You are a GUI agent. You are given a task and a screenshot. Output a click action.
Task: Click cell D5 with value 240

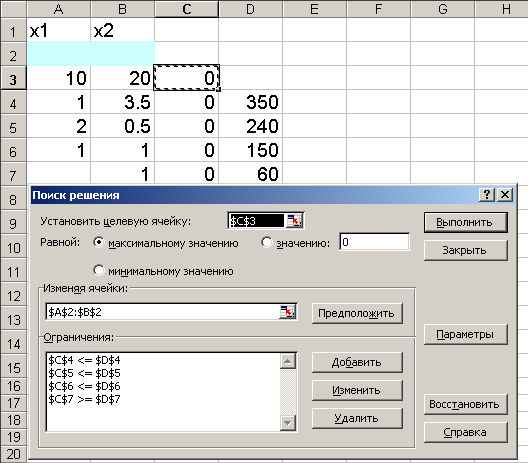pyautogui.click(x=251, y=126)
